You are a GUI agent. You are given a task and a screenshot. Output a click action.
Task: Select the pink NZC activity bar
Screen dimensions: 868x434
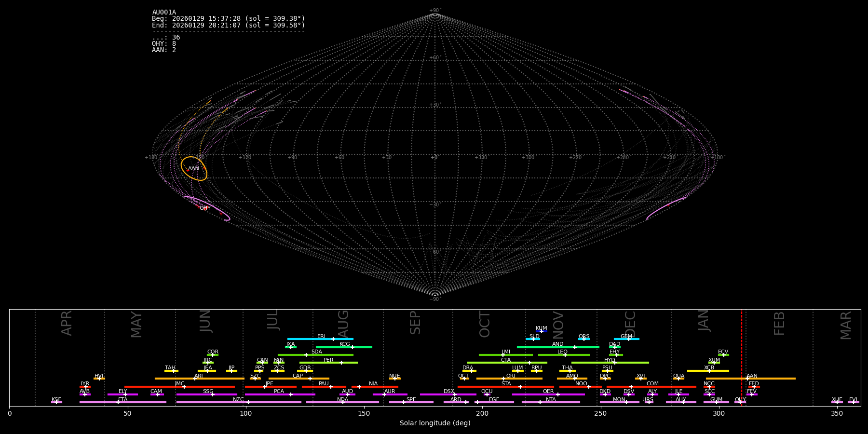tap(239, 402)
